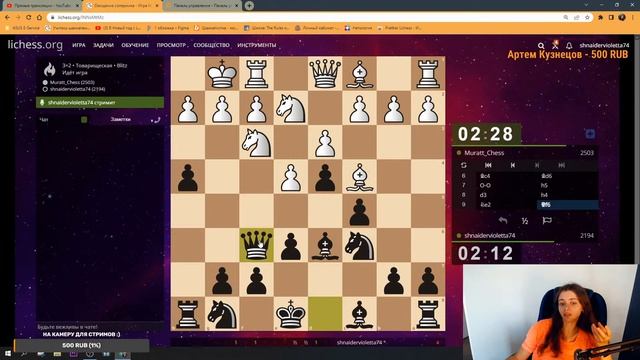
Task: Open the СООБЩЕСТВО menu
Action: point(211,45)
